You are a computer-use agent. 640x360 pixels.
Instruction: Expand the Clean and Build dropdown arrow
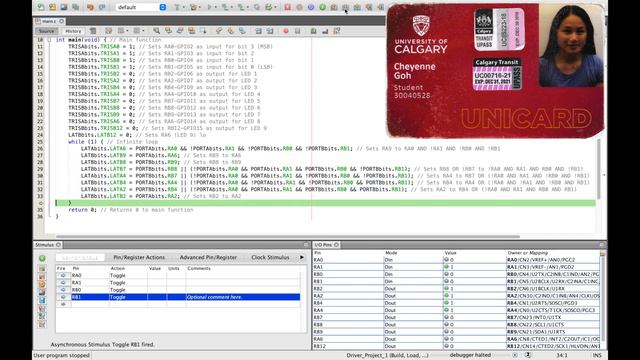(x=200, y=7)
